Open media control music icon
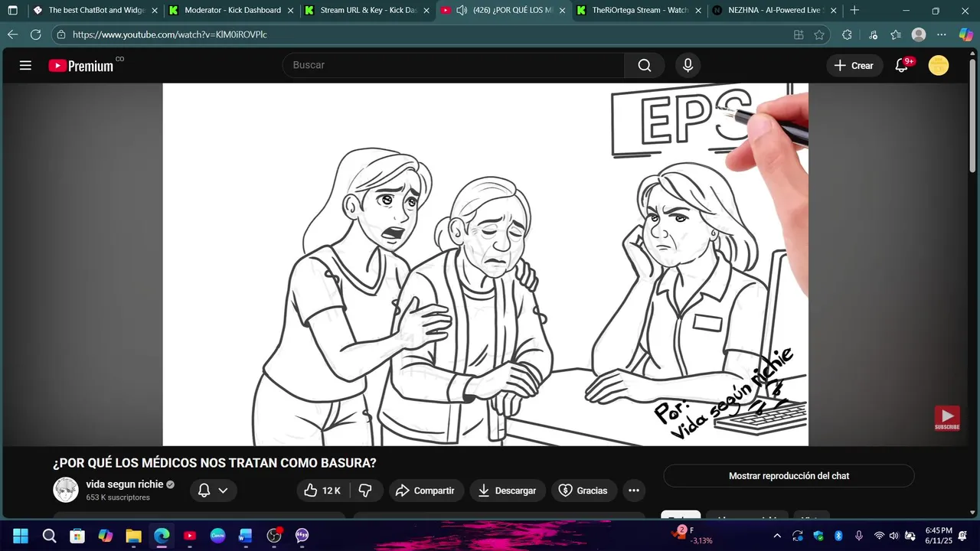The width and height of the screenshot is (980, 551). (x=874, y=34)
